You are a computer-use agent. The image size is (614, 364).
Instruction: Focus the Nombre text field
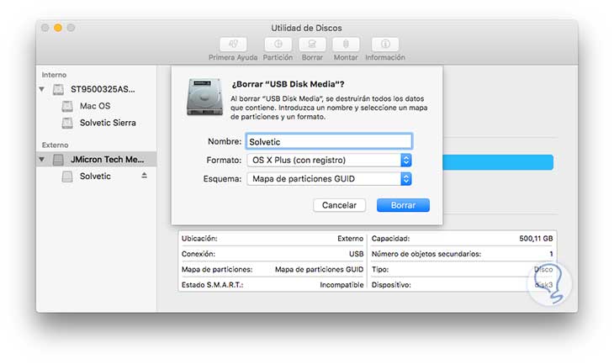coord(329,141)
